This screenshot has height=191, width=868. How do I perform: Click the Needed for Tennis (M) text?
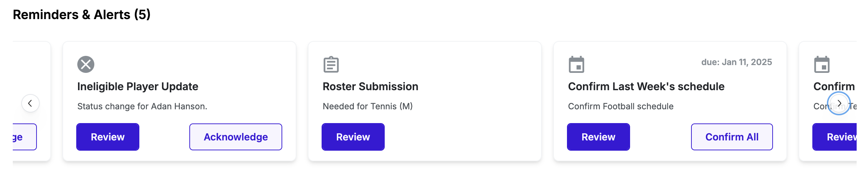click(368, 106)
